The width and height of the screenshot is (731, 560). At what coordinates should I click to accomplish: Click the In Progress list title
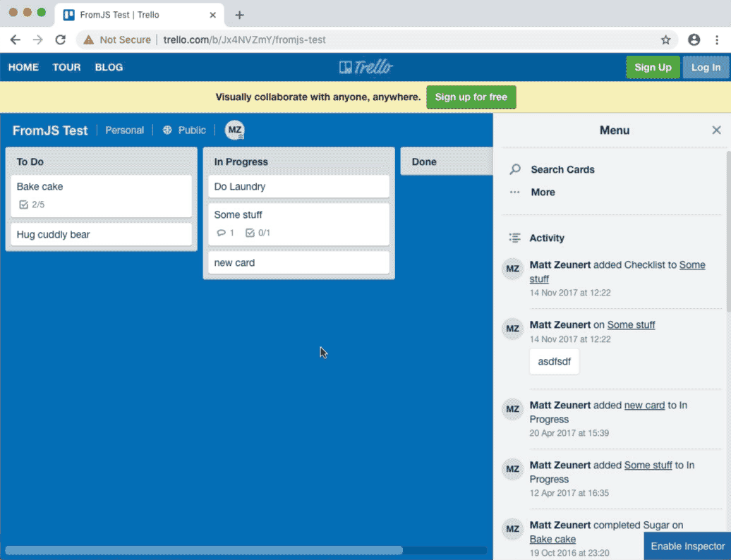(241, 162)
